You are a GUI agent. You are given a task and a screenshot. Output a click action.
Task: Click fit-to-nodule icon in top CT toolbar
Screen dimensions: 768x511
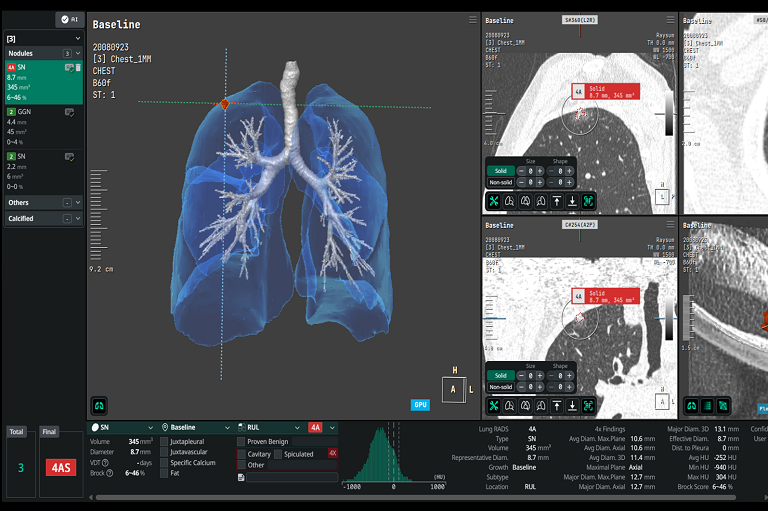(x=588, y=201)
